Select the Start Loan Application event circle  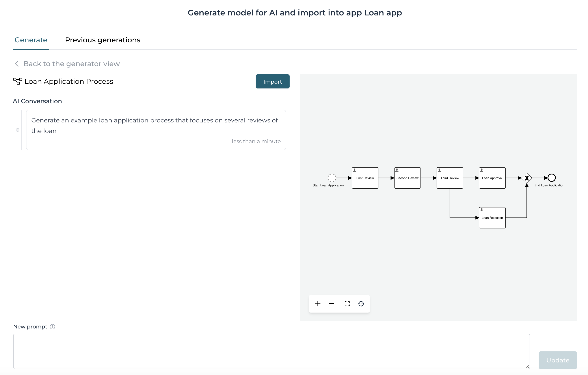click(x=332, y=178)
